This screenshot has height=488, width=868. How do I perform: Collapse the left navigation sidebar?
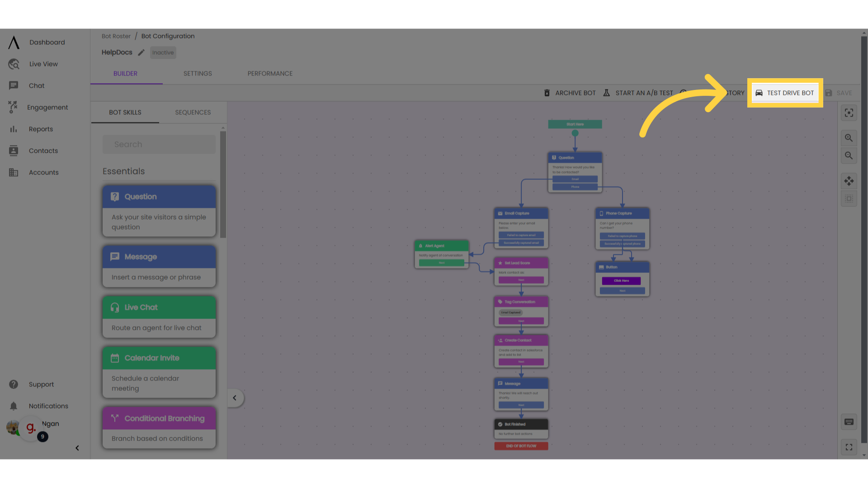(x=77, y=448)
